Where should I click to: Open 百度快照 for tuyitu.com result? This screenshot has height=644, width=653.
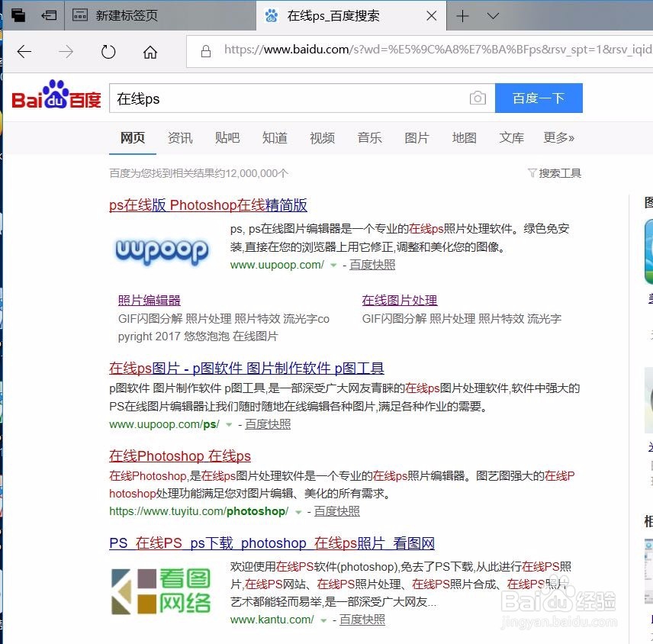(x=337, y=511)
